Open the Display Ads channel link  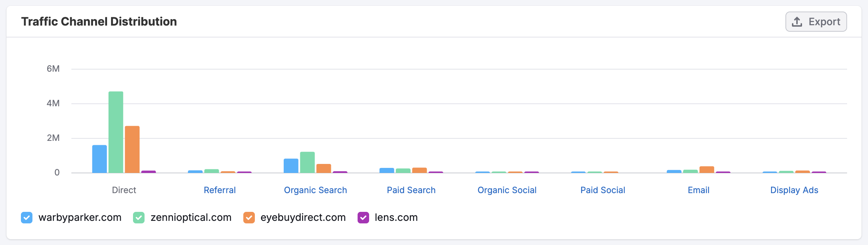pyautogui.click(x=794, y=190)
